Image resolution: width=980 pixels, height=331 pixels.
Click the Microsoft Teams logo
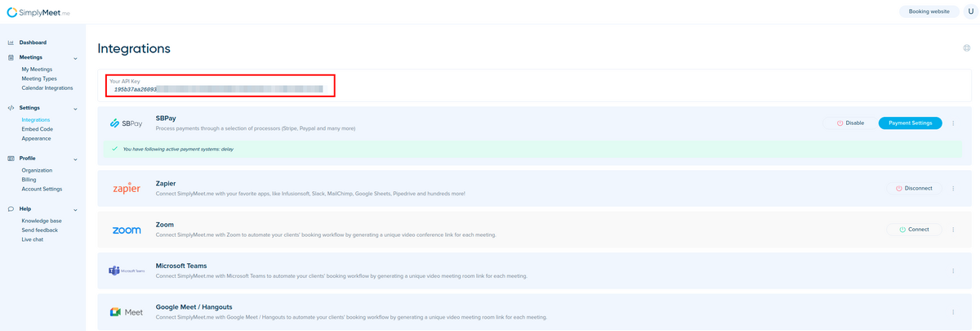coord(127,271)
